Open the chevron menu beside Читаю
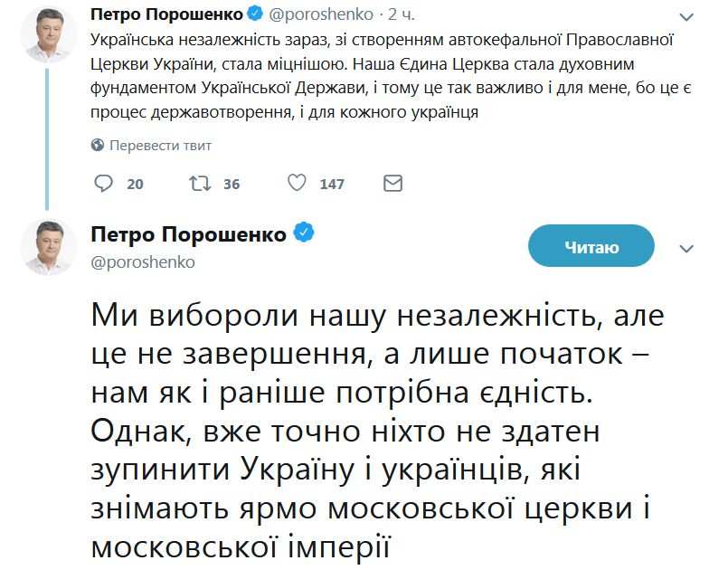Image resolution: width=728 pixels, height=570 pixels. tap(686, 248)
